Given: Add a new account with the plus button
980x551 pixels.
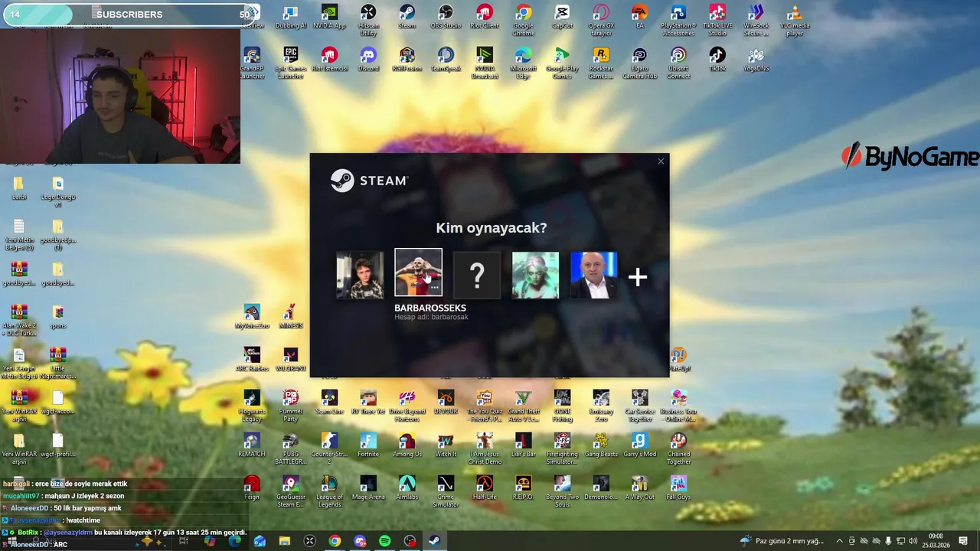Looking at the screenshot, I should coord(638,277).
